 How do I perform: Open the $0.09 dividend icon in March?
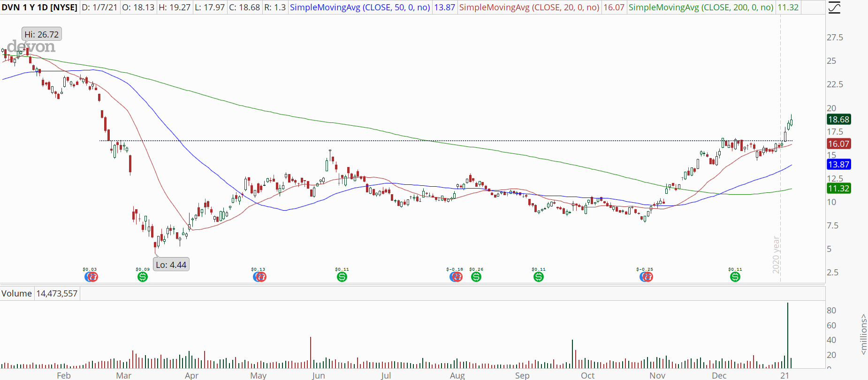tap(143, 277)
